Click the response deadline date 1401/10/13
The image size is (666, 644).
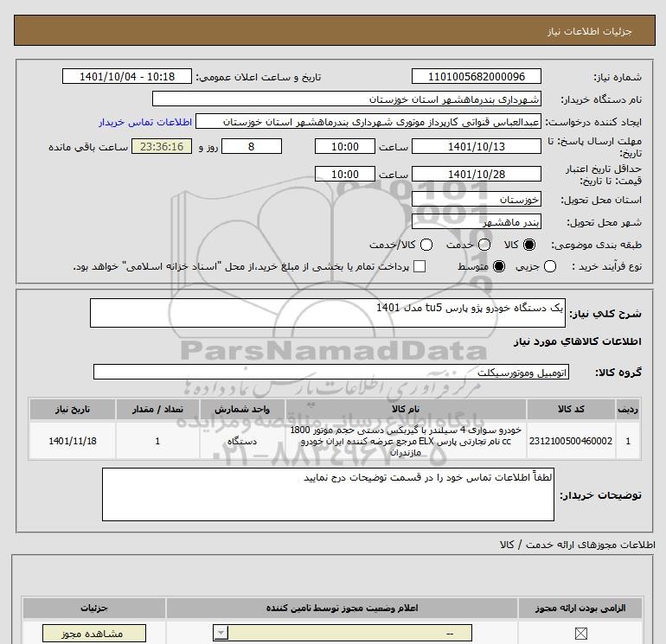[x=476, y=146]
